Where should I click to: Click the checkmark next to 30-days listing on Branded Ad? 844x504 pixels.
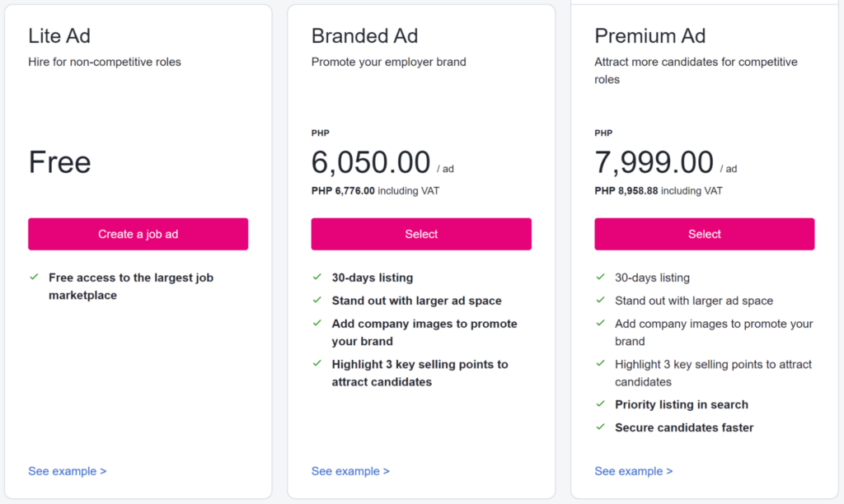[x=317, y=278]
